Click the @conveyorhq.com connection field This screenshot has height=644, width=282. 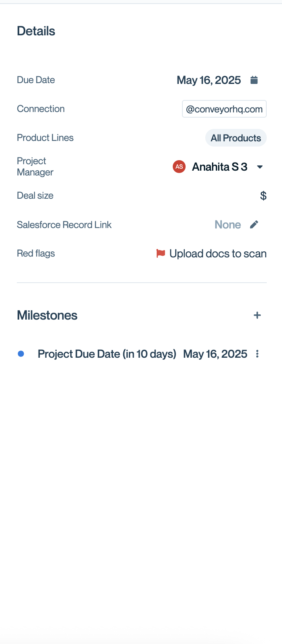(x=224, y=109)
